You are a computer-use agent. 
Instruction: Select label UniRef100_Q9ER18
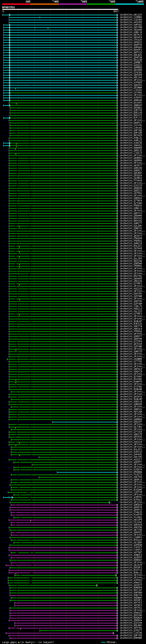click(x=131, y=505)
